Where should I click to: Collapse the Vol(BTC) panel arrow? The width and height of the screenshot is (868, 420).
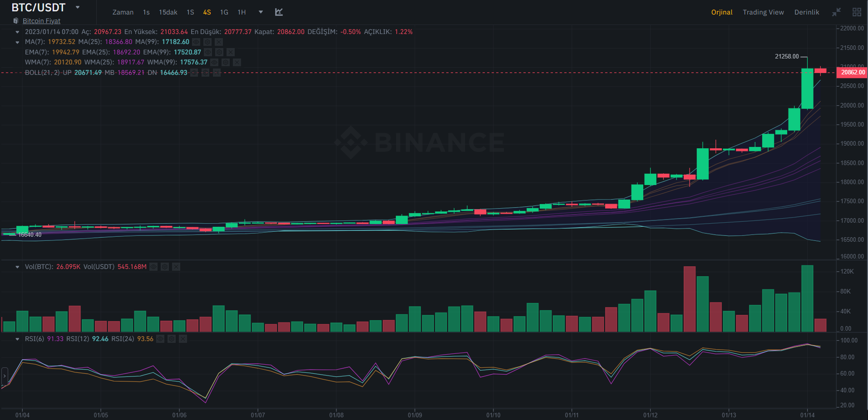click(17, 267)
